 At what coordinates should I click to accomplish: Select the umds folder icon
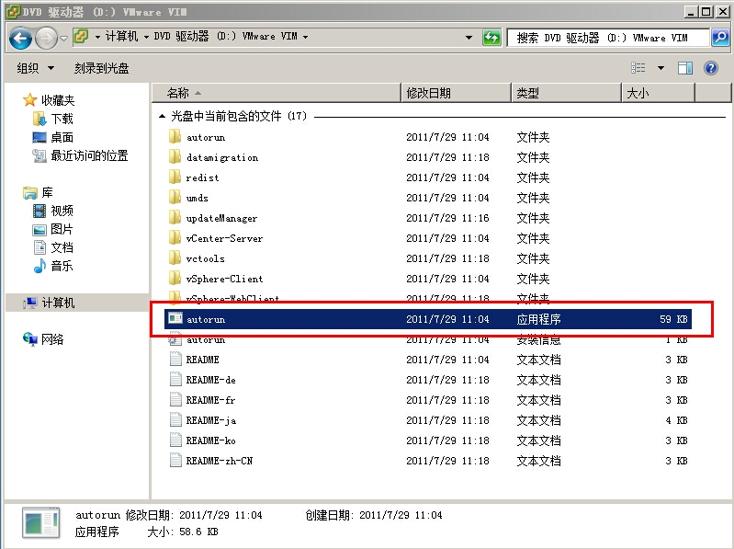pyautogui.click(x=175, y=197)
